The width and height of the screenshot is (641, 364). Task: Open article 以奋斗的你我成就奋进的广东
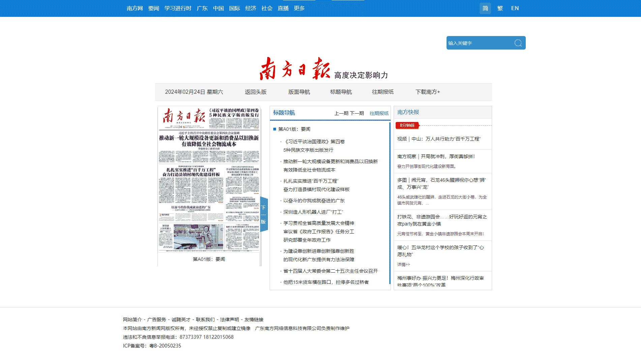314,201
